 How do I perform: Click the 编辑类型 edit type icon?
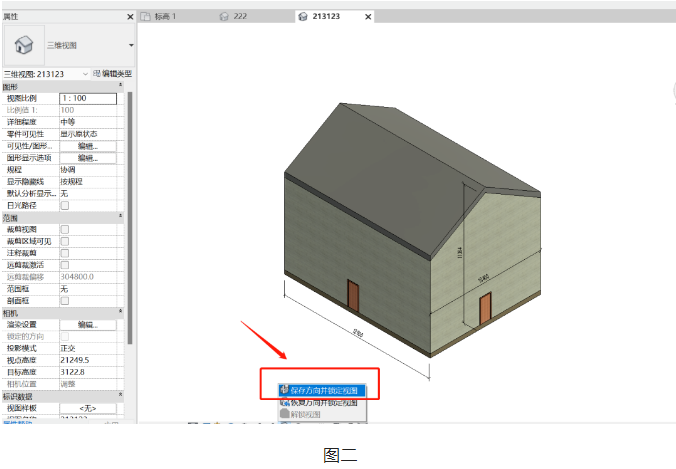point(97,74)
